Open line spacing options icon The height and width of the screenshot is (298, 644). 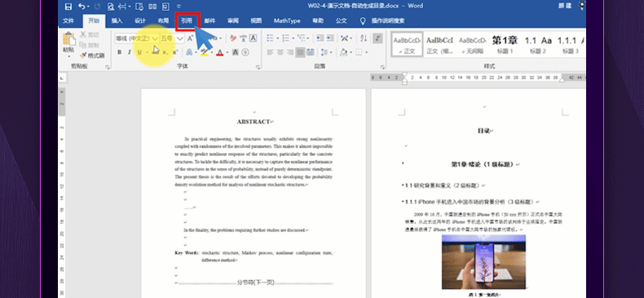[x=325, y=52]
